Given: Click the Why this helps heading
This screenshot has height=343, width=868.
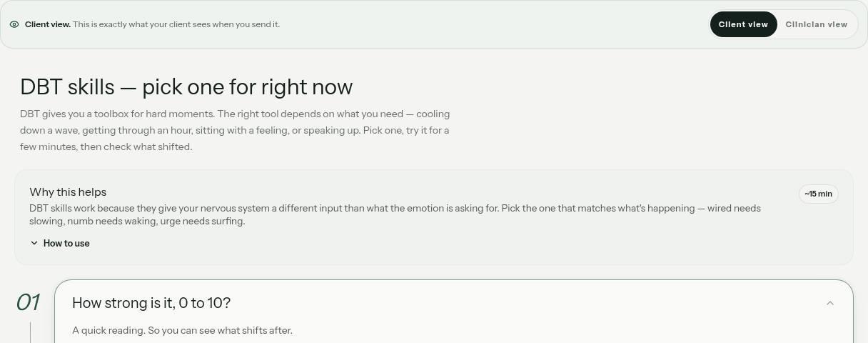Looking at the screenshot, I should tap(68, 192).
